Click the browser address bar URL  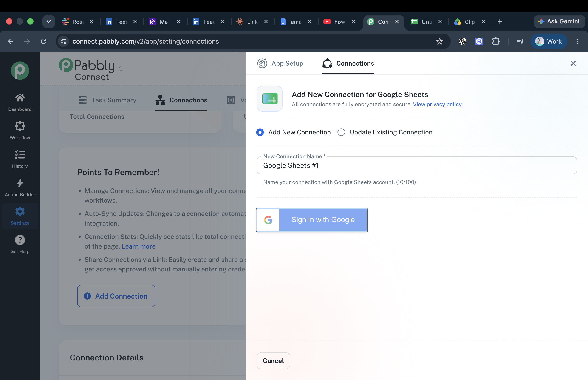(x=146, y=41)
